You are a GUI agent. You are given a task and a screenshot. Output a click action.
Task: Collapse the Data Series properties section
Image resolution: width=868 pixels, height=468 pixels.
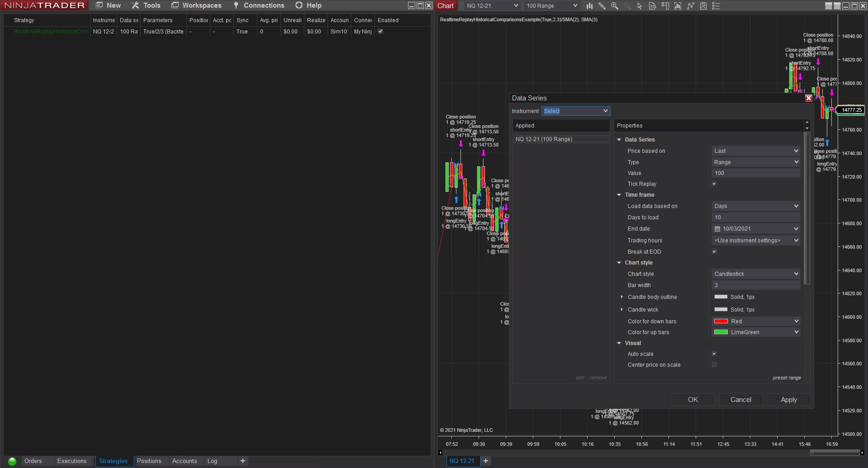point(619,140)
